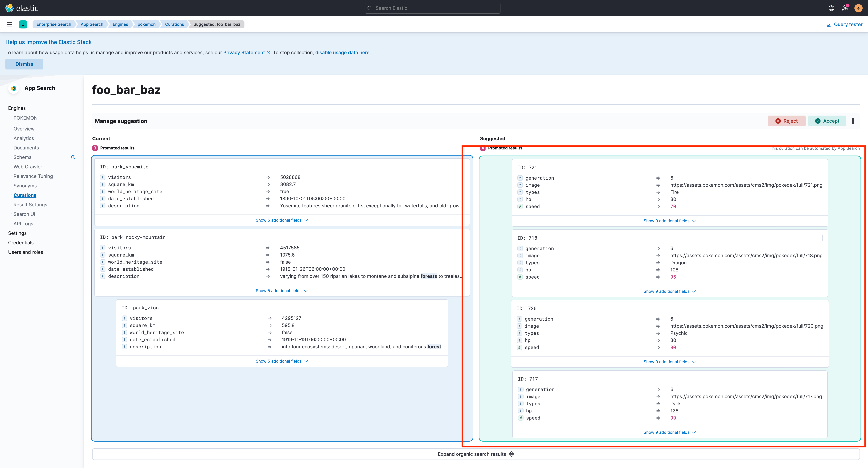Click the green D space avatar
868x468 pixels.
click(23, 24)
